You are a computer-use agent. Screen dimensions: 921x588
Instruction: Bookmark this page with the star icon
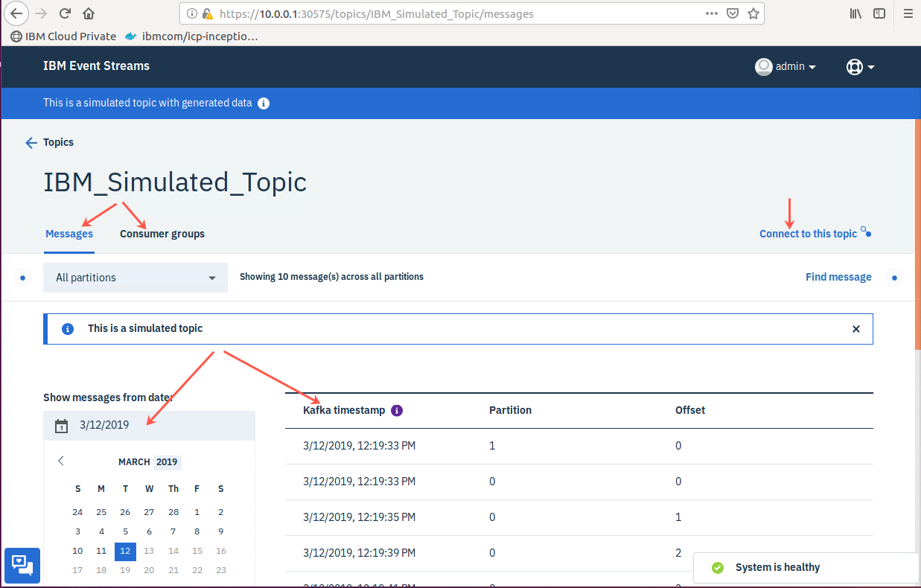click(x=753, y=13)
